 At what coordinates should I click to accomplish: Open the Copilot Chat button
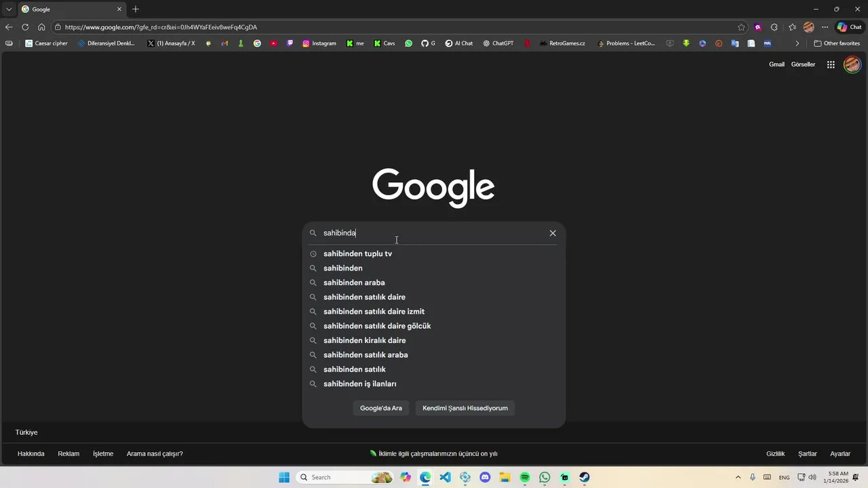[x=850, y=27]
